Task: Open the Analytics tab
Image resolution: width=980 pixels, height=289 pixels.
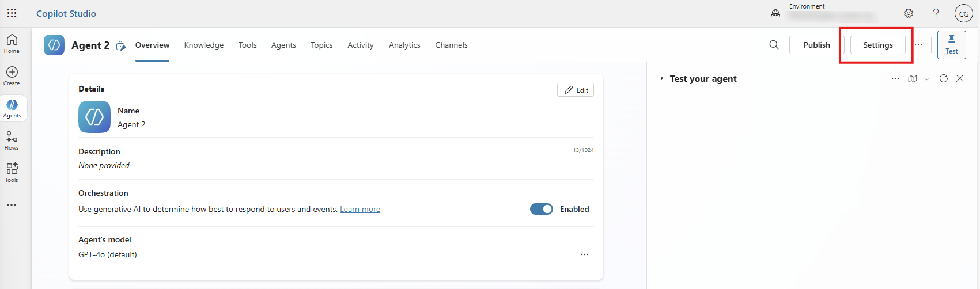Action: [404, 45]
